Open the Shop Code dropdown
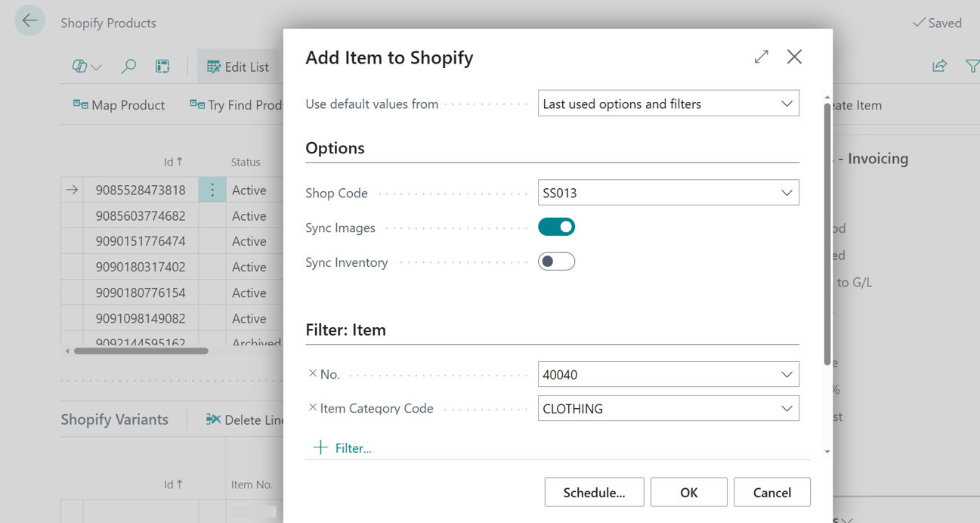Image resolution: width=980 pixels, height=523 pixels. [x=787, y=193]
